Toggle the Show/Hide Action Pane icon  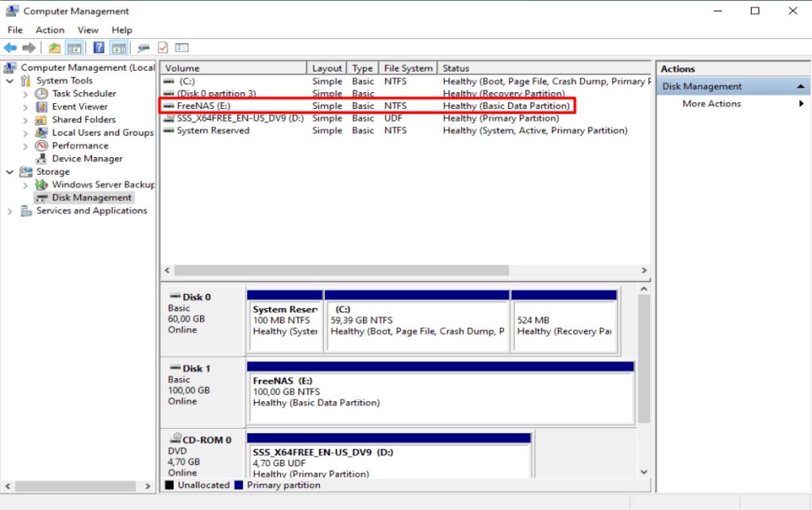pos(118,48)
